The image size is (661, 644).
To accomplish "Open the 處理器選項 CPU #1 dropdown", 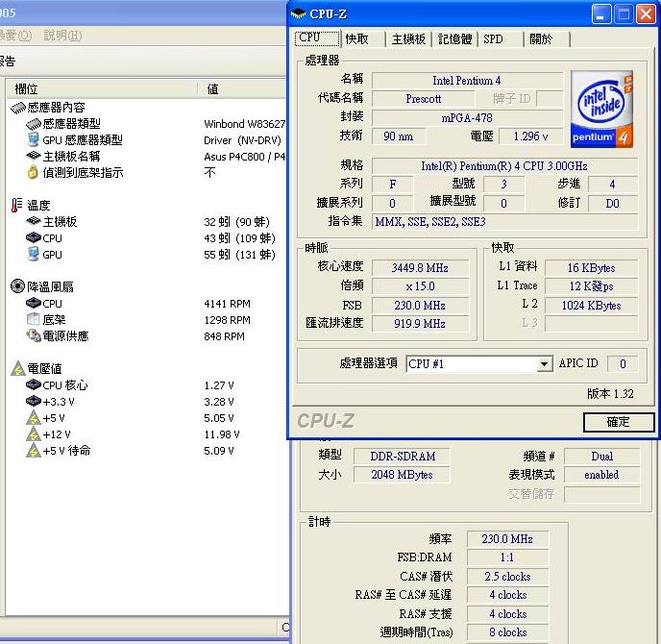I will coord(479,363).
